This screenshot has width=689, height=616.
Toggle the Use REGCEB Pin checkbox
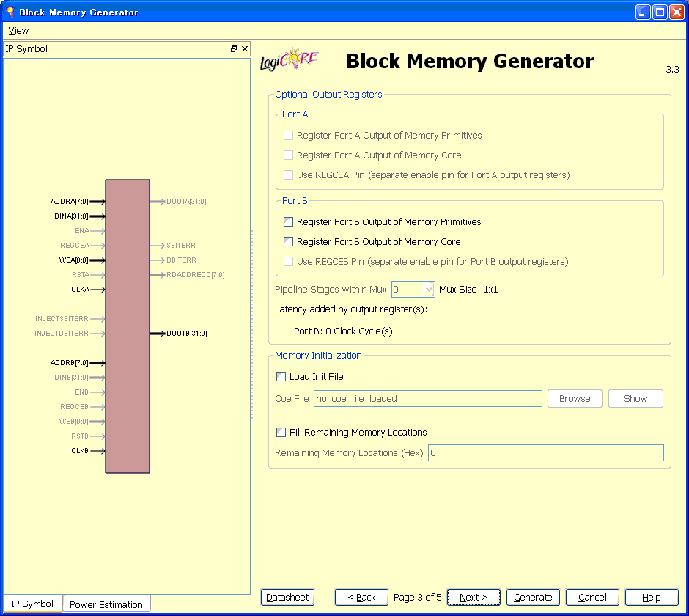click(288, 262)
